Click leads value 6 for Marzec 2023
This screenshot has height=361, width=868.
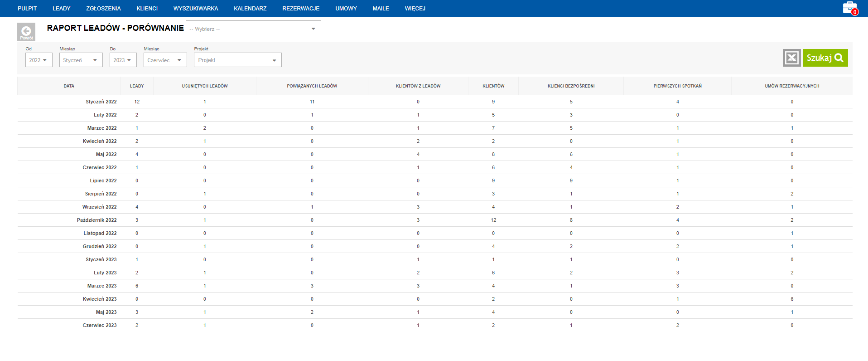137,286
